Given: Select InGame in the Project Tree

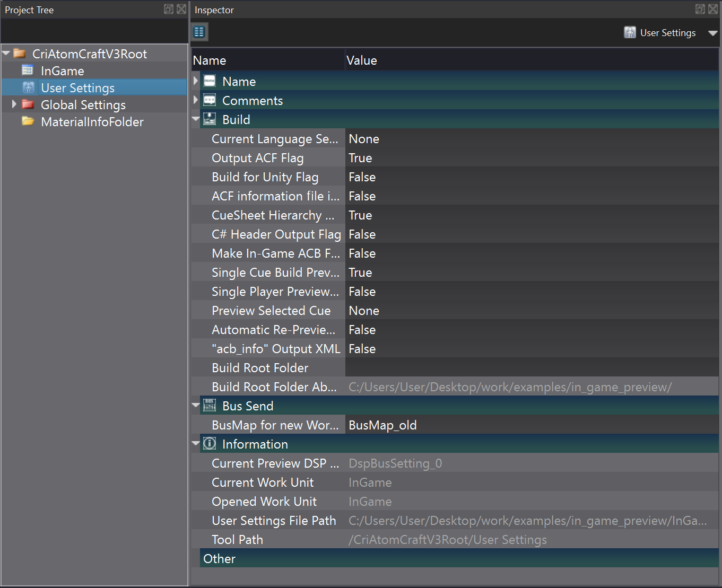Looking at the screenshot, I should (x=63, y=71).
